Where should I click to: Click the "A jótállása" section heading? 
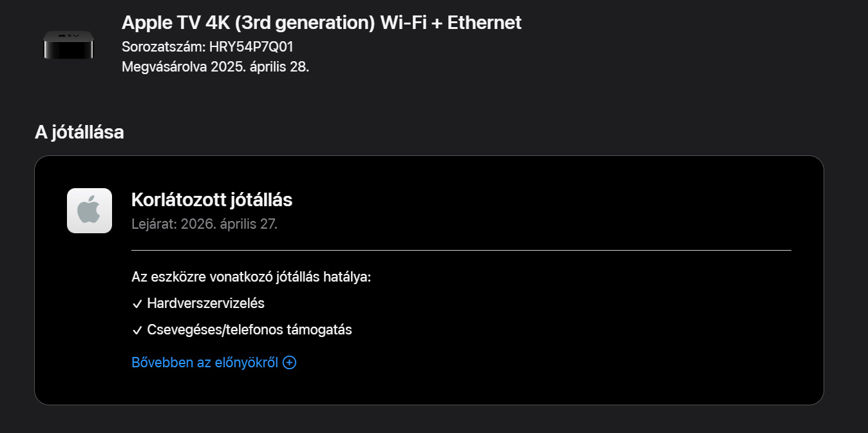pos(79,132)
